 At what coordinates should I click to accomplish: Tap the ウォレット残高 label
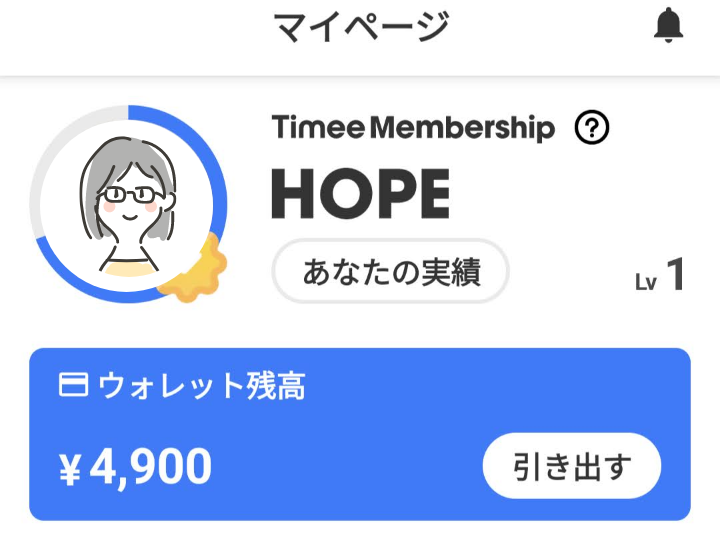click(201, 386)
